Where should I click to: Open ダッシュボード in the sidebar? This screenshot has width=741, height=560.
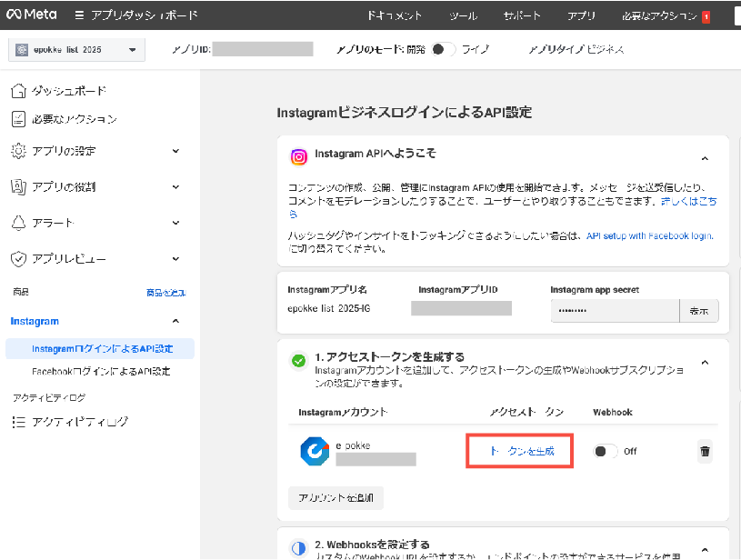pyautogui.click(x=69, y=91)
